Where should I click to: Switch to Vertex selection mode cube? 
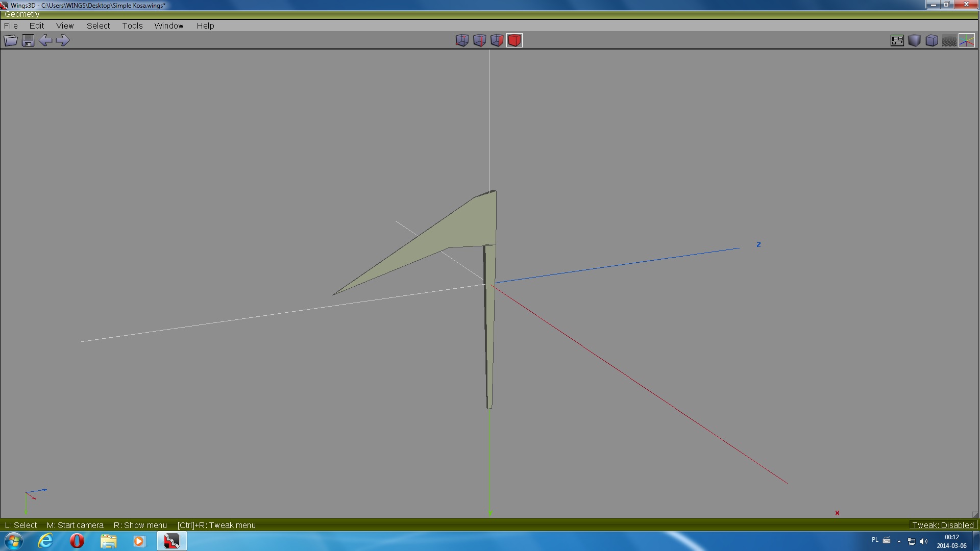(x=462, y=40)
